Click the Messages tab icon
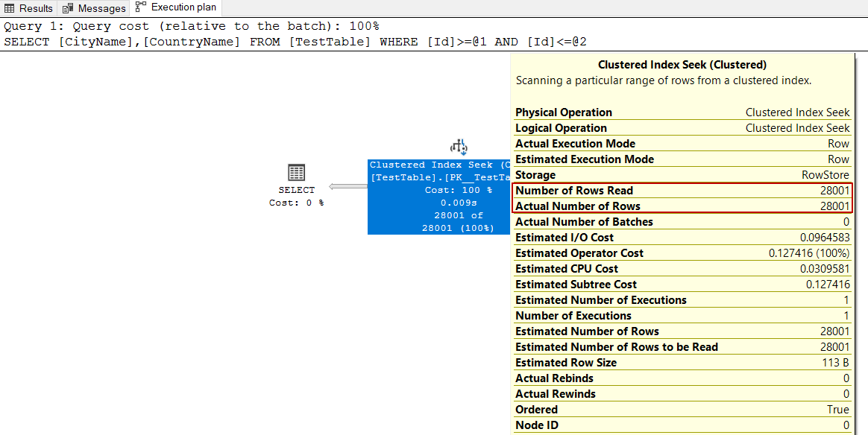The width and height of the screenshot is (868, 435). (69, 8)
